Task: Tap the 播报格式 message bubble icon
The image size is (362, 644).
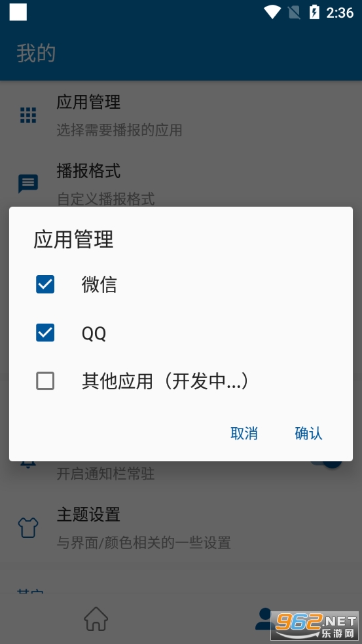Action: pyautogui.click(x=28, y=183)
